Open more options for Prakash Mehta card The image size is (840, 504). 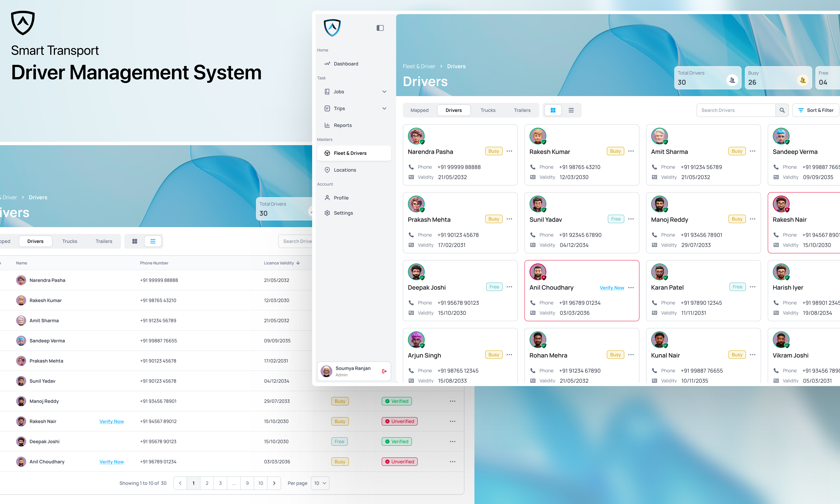click(x=509, y=219)
